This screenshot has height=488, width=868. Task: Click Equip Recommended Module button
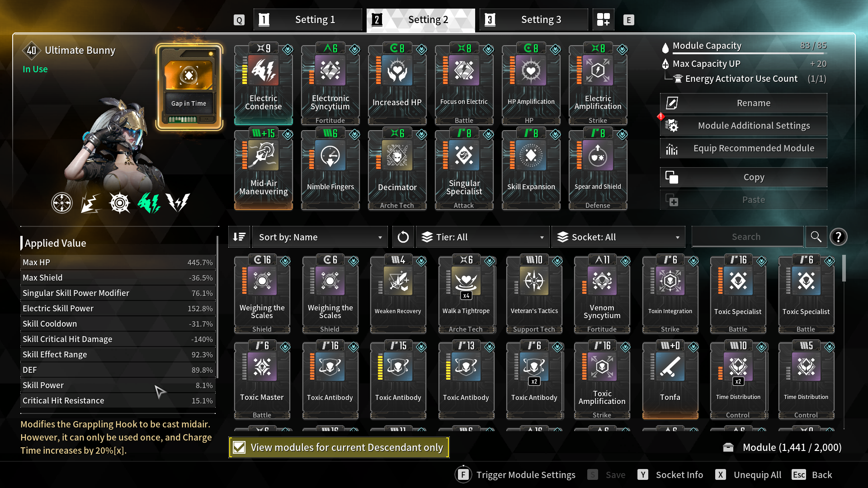click(x=744, y=148)
